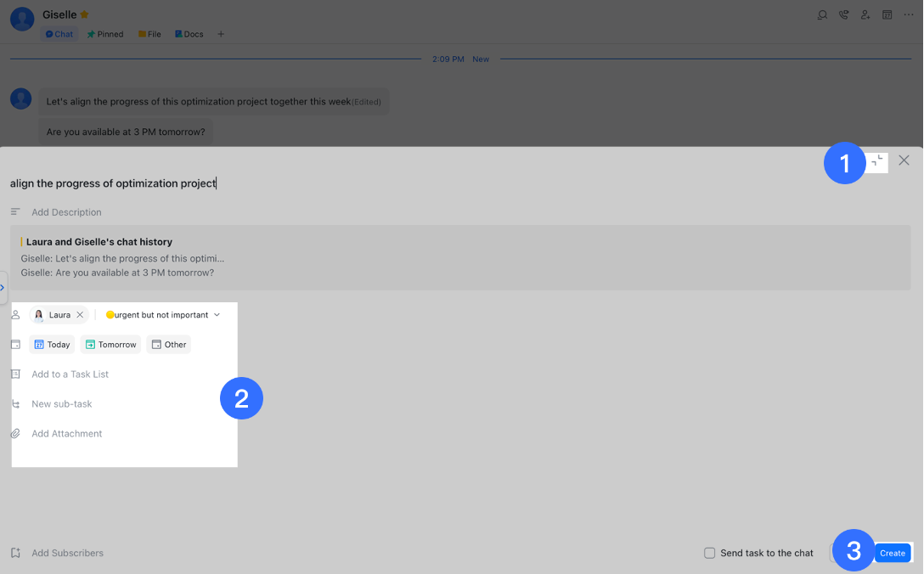
Task: Start a voice call from the header
Action: coord(843,14)
